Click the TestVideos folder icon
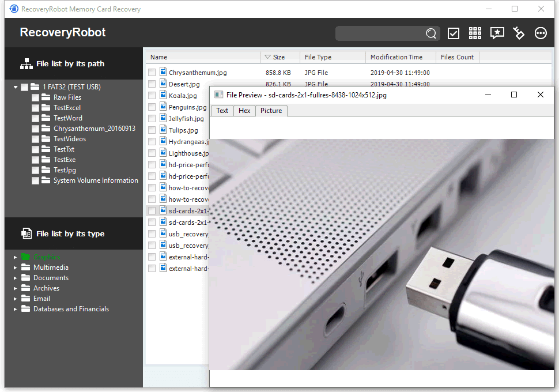This screenshot has width=559, height=392. 46,138
